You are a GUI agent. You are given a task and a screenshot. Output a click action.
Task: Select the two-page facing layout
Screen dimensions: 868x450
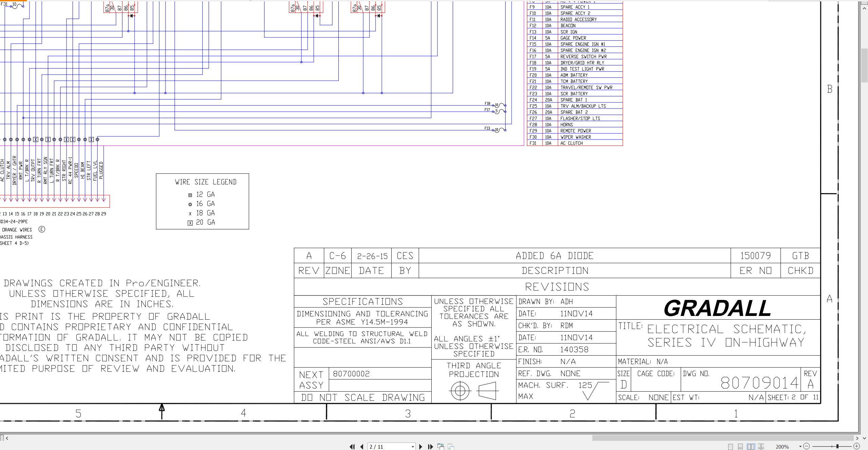coord(751,447)
